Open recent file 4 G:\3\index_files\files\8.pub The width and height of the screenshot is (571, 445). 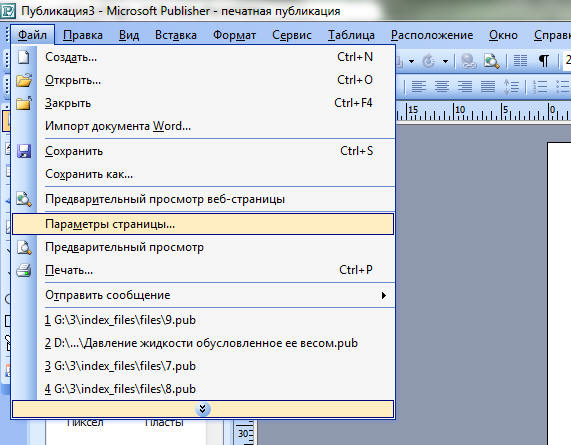point(203,389)
